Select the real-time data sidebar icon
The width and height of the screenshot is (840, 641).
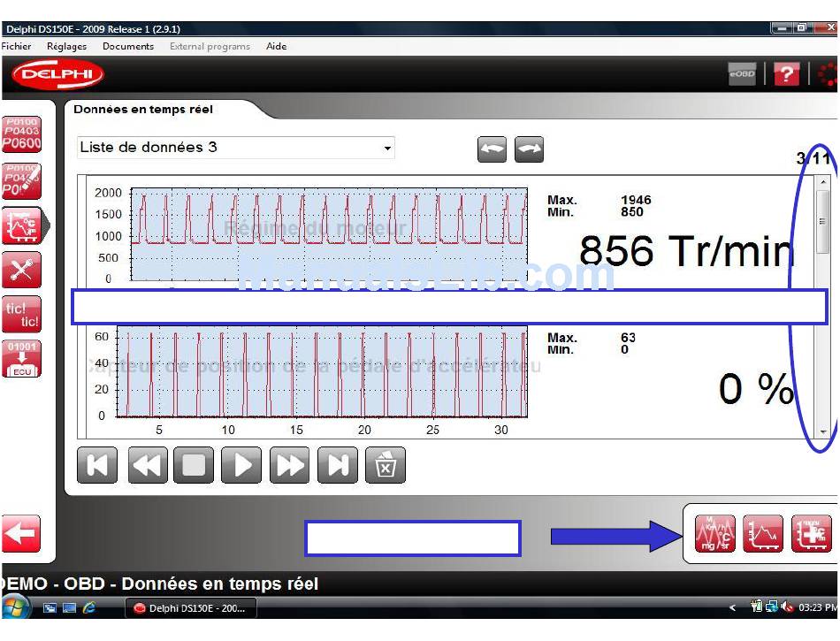point(21,226)
